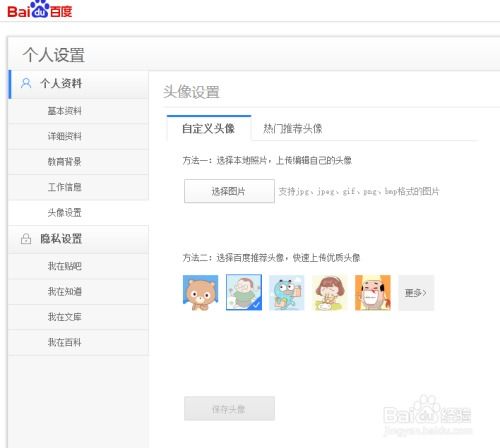Click the lock icon beside 隐私设置

pyautogui.click(x=26, y=239)
